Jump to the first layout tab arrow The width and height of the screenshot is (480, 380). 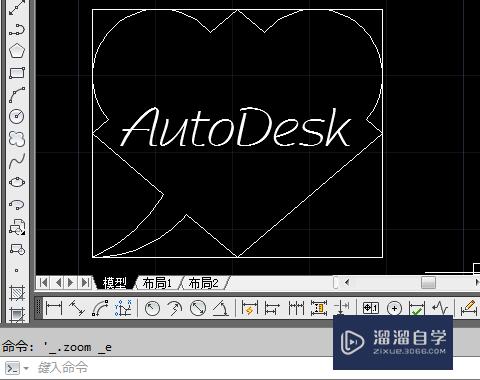click(x=43, y=283)
